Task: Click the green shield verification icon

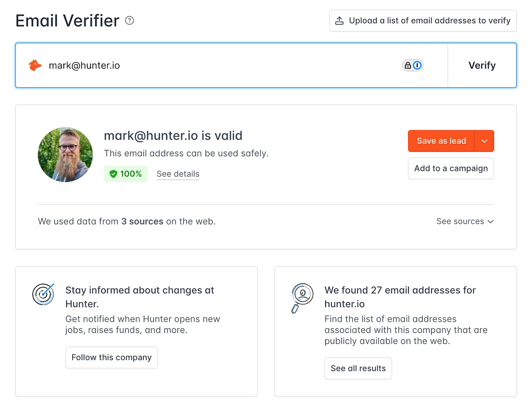Action: [x=113, y=174]
